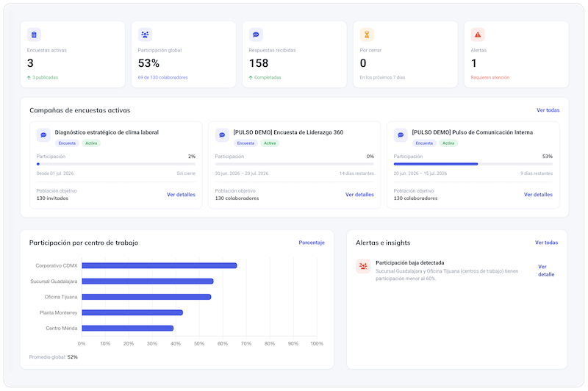Click the Requieren atención text in Alertas card
The image size is (588, 391).
pyautogui.click(x=490, y=78)
